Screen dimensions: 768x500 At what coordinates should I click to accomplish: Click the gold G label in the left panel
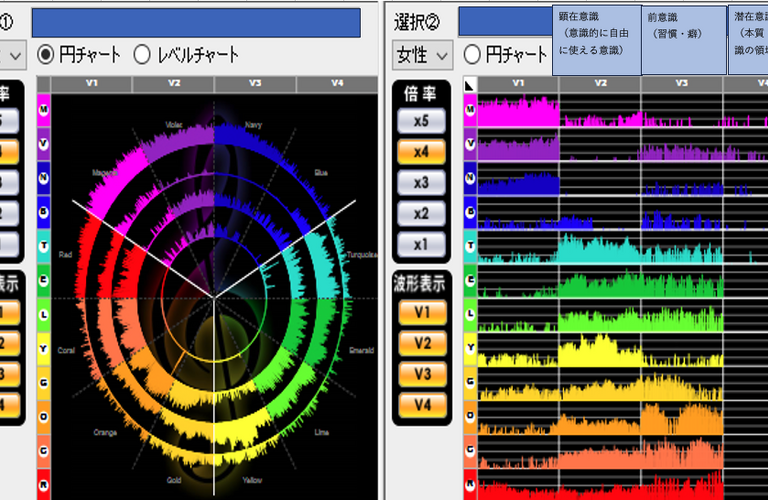[x=44, y=382]
